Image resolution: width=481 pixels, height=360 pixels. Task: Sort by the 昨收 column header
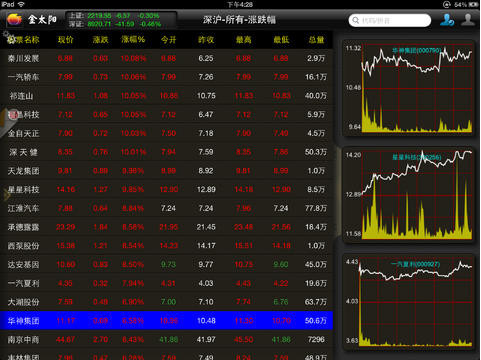point(206,40)
